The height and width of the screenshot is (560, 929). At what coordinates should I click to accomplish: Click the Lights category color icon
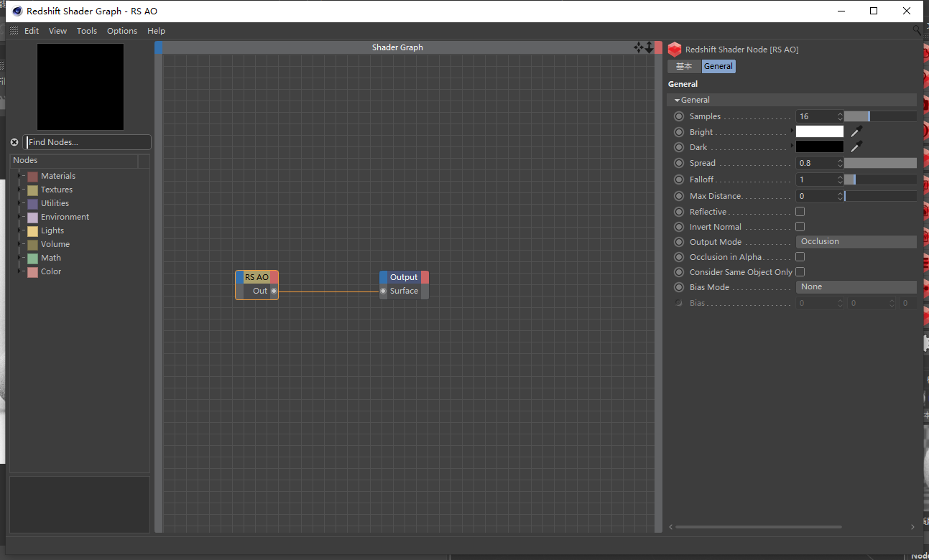click(32, 231)
